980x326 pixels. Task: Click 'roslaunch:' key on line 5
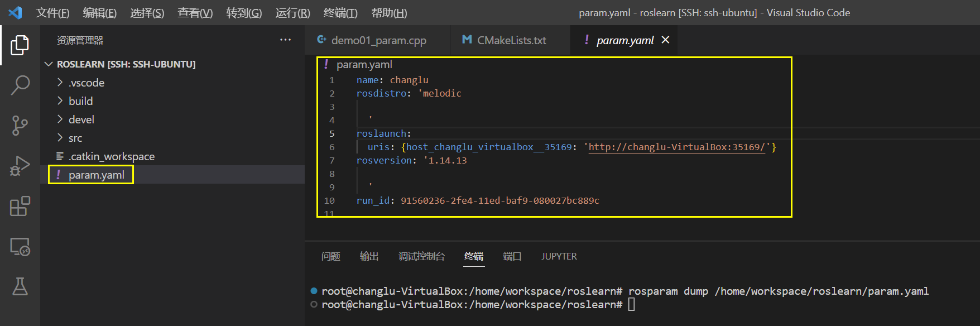point(384,133)
